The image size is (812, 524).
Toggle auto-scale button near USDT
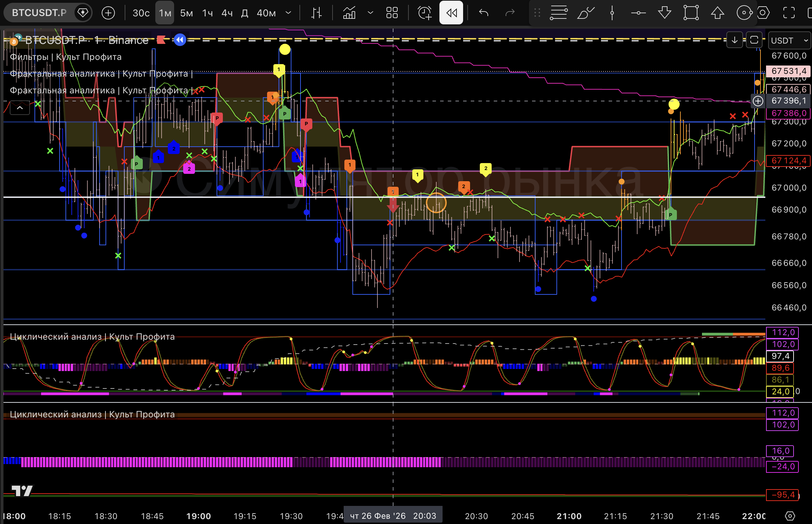pyautogui.click(x=754, y=40)
